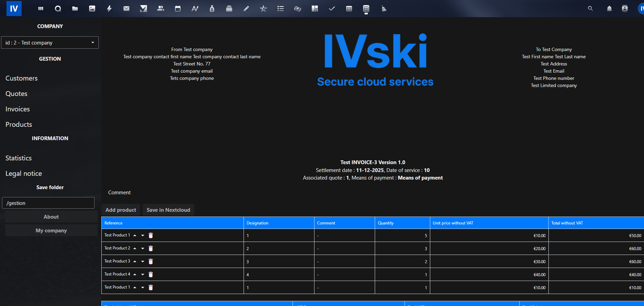Open notifications bell icon

coord(609,9)
